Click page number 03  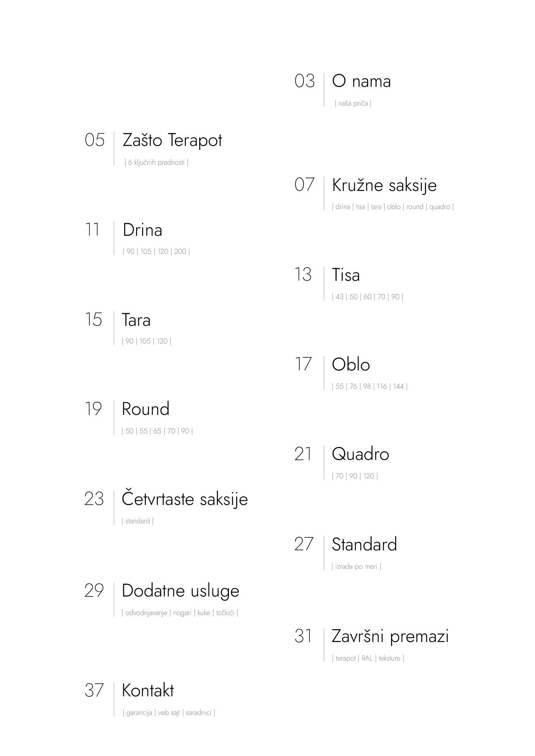tap(305, 81)
